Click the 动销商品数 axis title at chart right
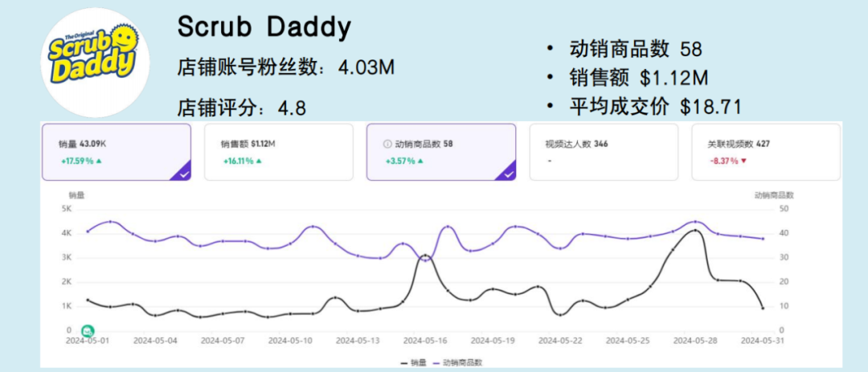The width and height of the screenshot is (868, 372). click(775, 195)
